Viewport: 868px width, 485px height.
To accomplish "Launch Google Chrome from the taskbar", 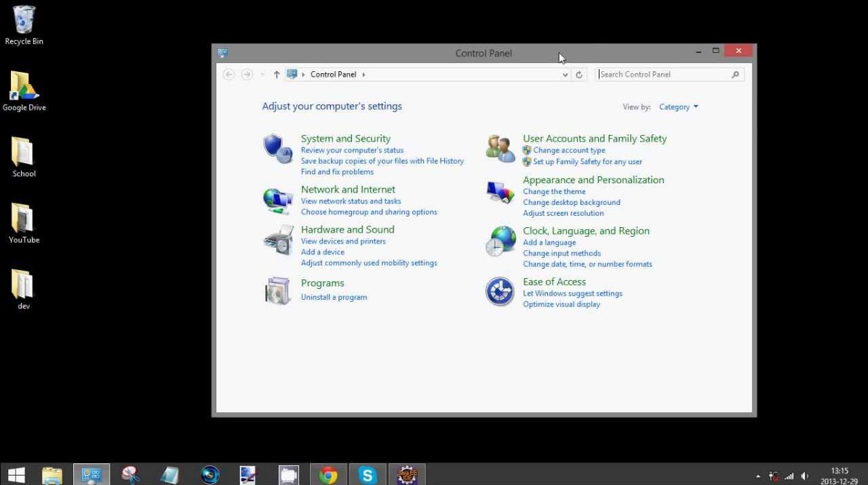I will (x=328, y=475).
